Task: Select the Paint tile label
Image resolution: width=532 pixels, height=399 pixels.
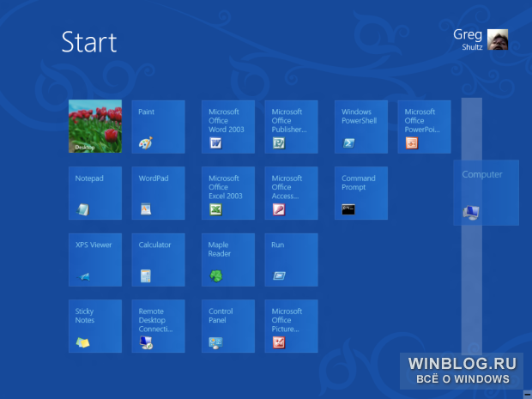Action: click(x=146, y=112)
